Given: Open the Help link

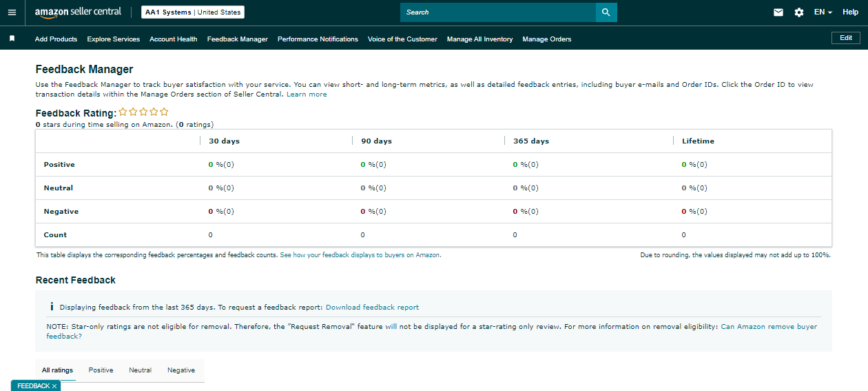Looking at the screenshot, I should tap(850, 12).
